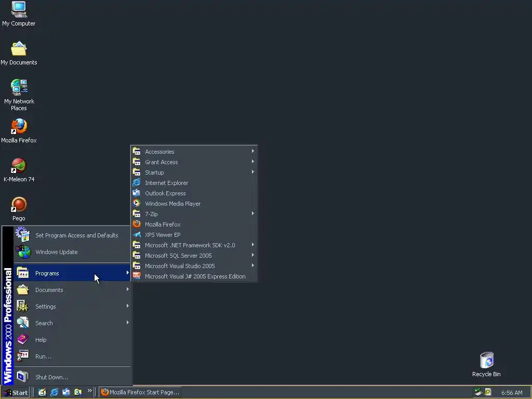Expand the .NET Framework SDK v2.0 submenu arrow

[x=253, y=245]
